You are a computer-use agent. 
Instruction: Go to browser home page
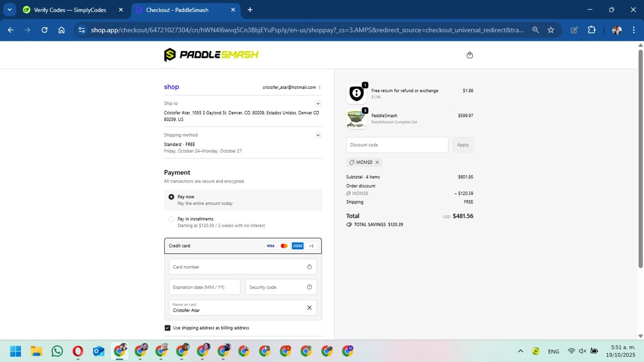(61, 30)
